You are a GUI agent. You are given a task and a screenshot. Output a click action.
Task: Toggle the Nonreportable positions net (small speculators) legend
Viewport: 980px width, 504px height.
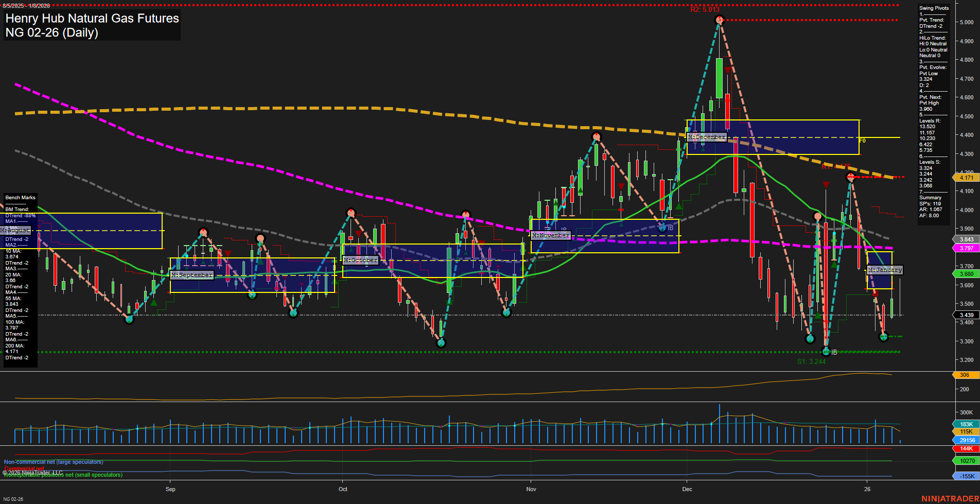click(x=63, y=475)
